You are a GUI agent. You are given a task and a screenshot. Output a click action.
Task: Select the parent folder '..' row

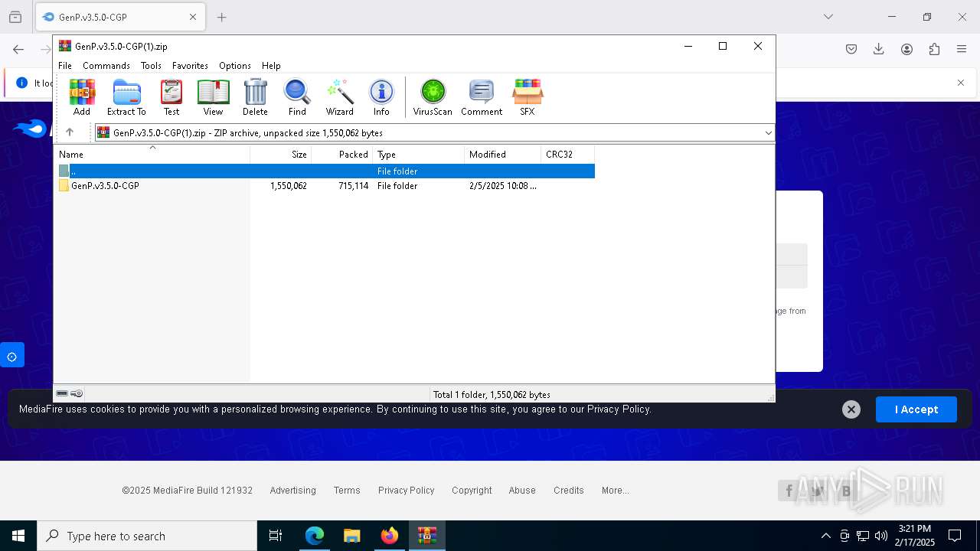(x=325, y=171)
